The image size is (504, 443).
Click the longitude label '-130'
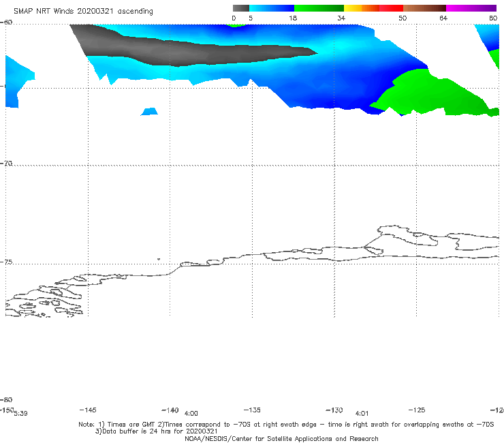(x=334, y=410)
